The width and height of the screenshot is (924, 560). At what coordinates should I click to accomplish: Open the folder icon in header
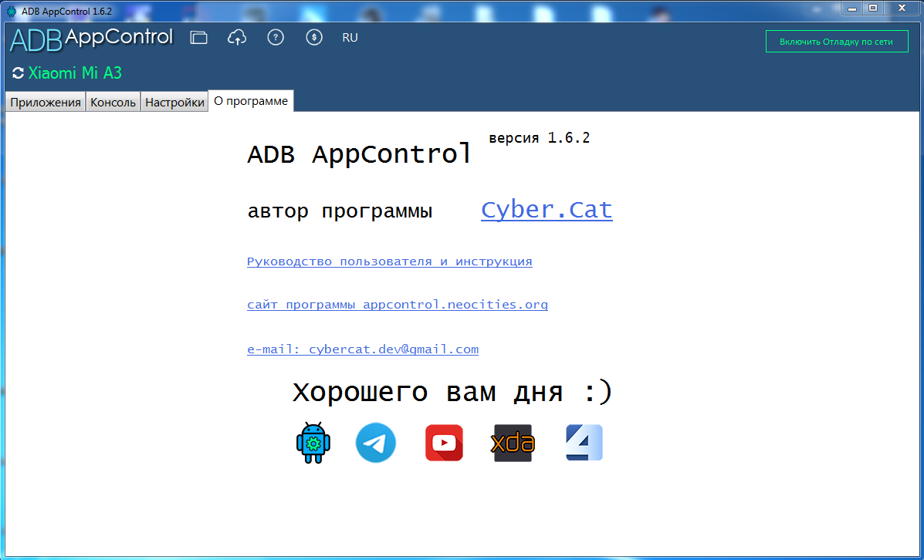point(198,38)
